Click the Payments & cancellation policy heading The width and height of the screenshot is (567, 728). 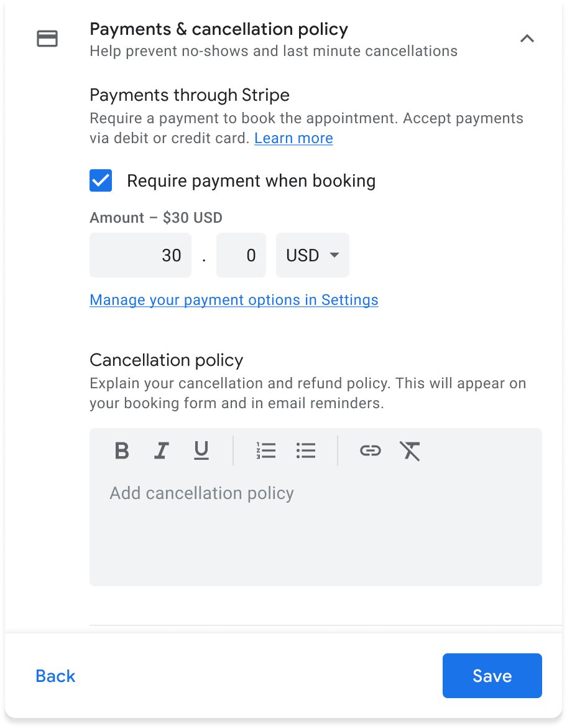tap(219, 29)
